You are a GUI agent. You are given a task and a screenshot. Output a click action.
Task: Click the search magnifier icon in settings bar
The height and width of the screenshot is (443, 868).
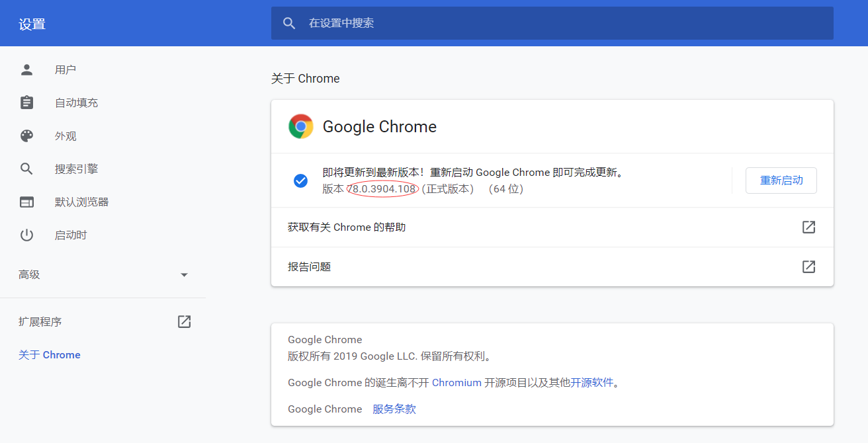289,23
